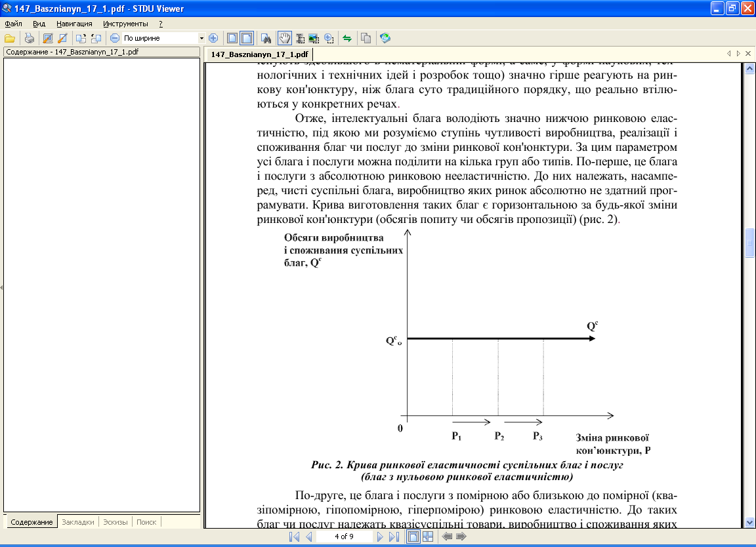This screenshot has height=547, width=756.
Task: Click the sidebar collapse handle on left edge
Action: (1, 288)
